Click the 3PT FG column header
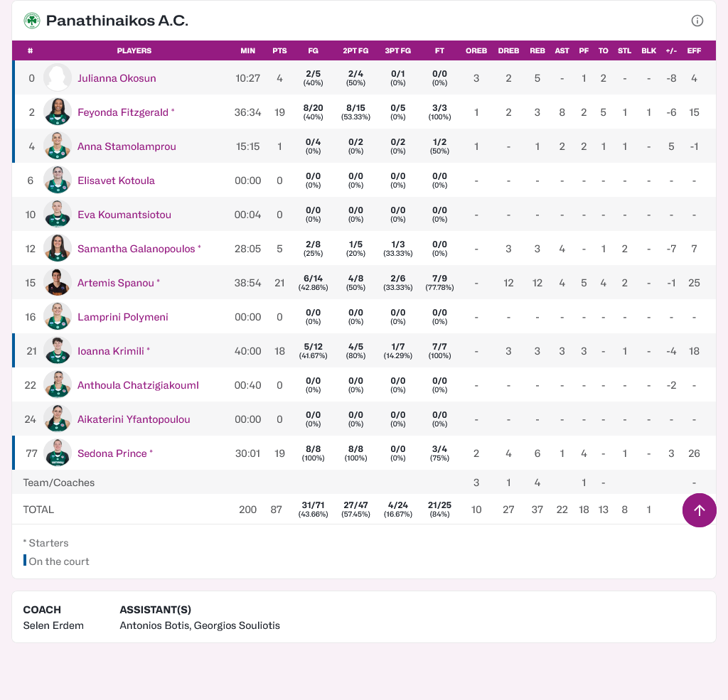 point(397,50)
